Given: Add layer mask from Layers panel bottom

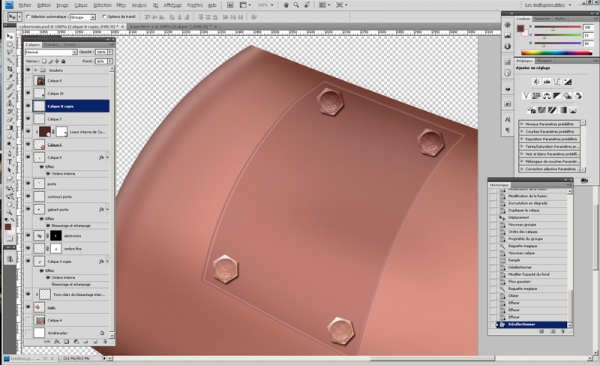Looking at the screenshot, I should click(x=66, y=341).
